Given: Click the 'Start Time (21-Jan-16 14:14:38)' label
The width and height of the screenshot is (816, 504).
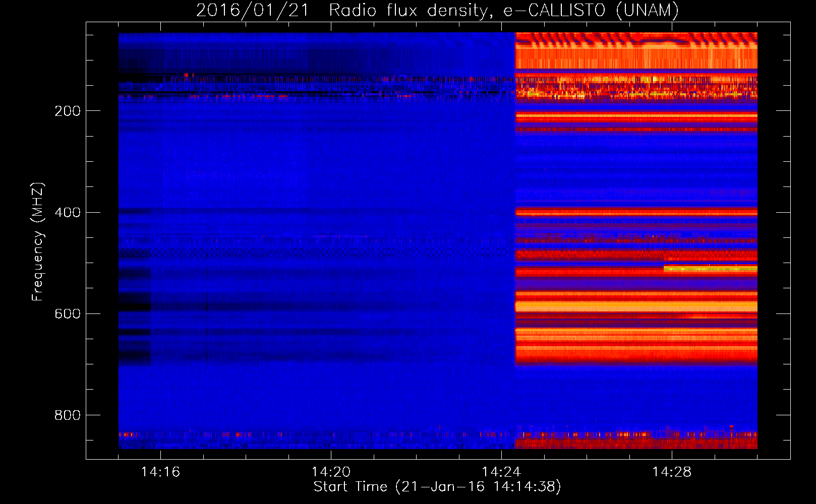Looking at the screenshot, I should [437, 487].
